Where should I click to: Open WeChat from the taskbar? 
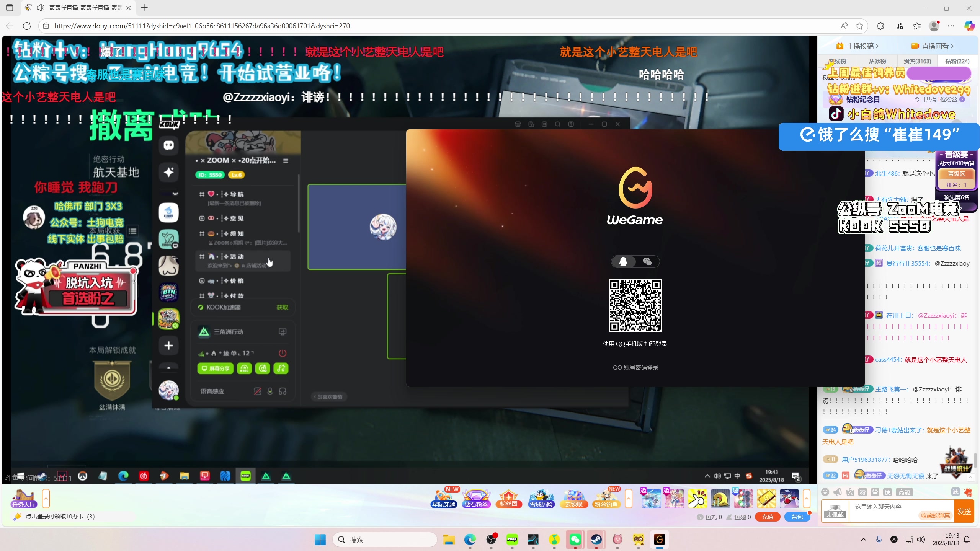click(x=575, y=540)
